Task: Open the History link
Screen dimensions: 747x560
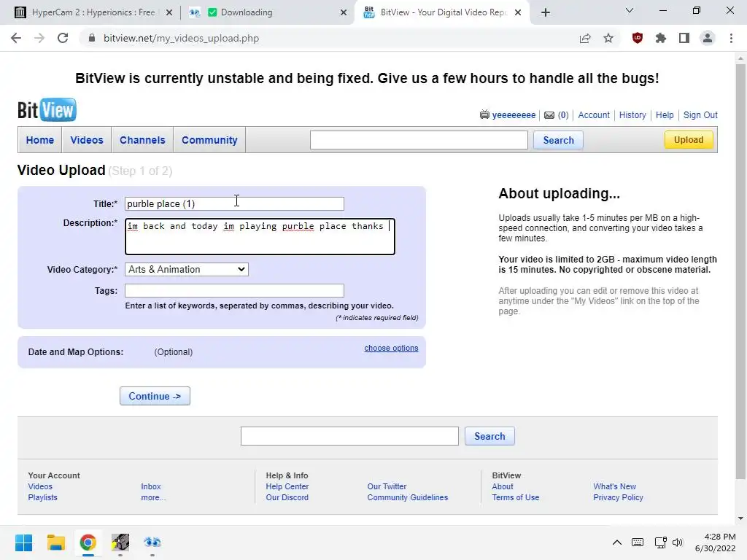Action: pos(632,114)
